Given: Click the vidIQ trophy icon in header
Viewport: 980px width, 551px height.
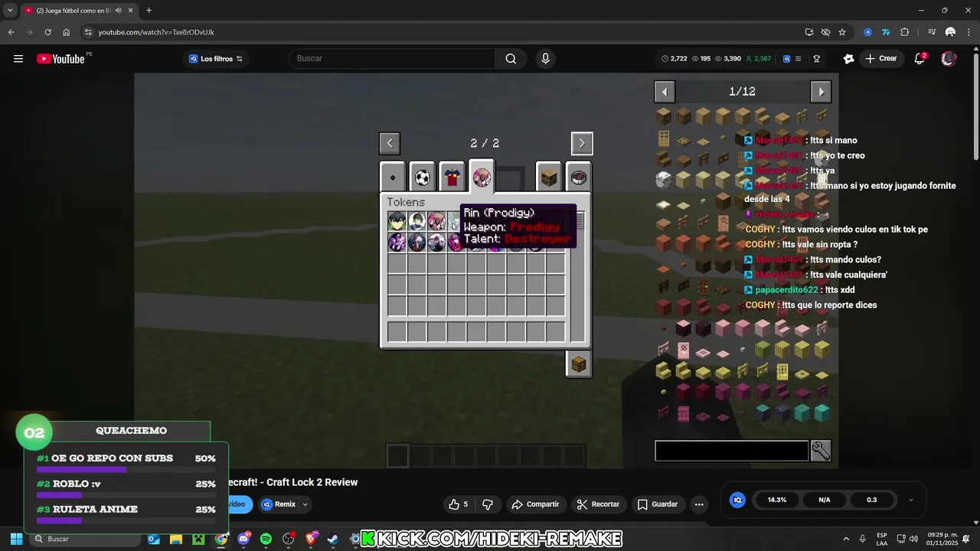Looking at the screenshot, I should pos(817,59).
